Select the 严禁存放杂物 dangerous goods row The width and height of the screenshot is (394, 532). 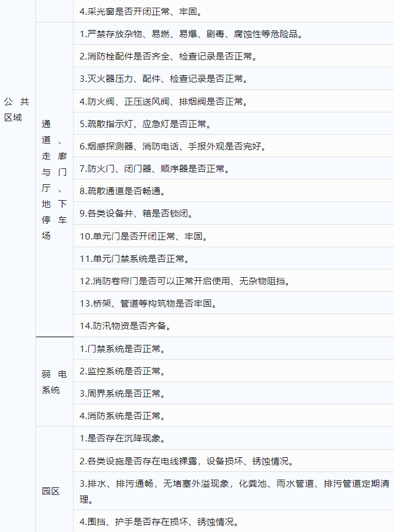click(x=191, y=34)
